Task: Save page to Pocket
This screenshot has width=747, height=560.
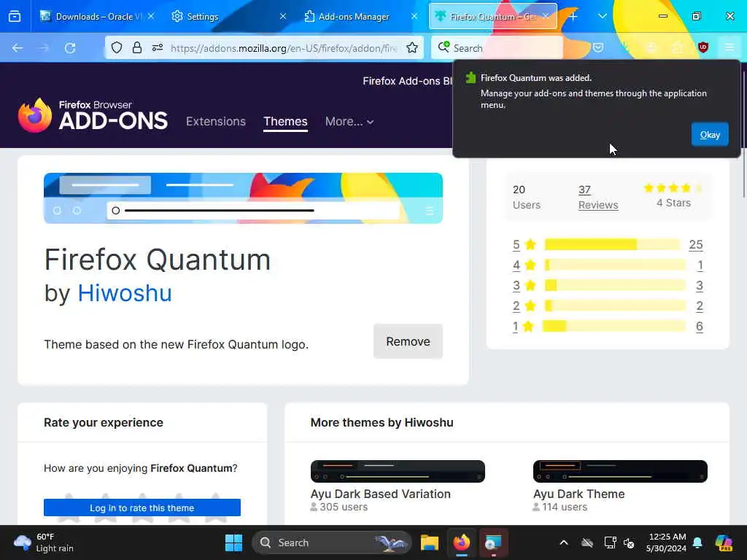Action: (x=598, y=47)
